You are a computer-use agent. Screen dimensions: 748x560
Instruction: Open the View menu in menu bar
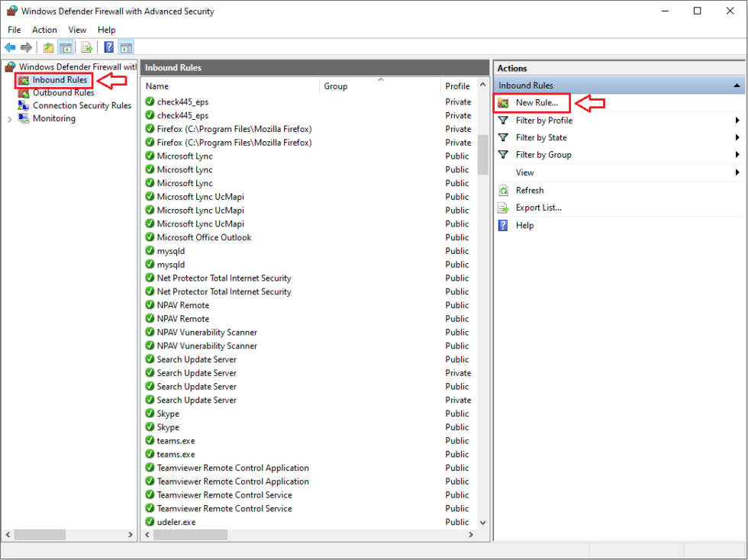pyautogui.click(x=77, y=30)
